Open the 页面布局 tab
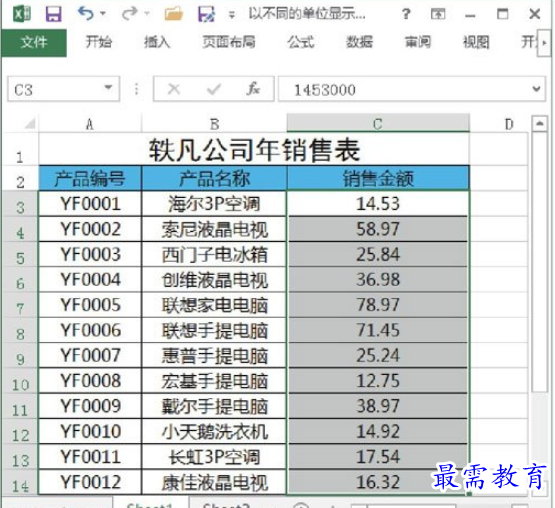 pos(229,42)
